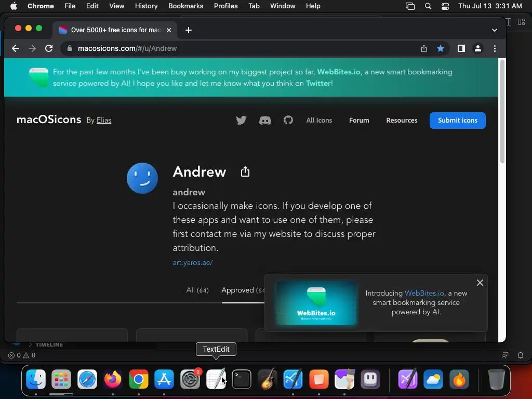This screenshot has height=399, width=532.
Task: Open System Settings from the Dock
Action: [190, 379]
